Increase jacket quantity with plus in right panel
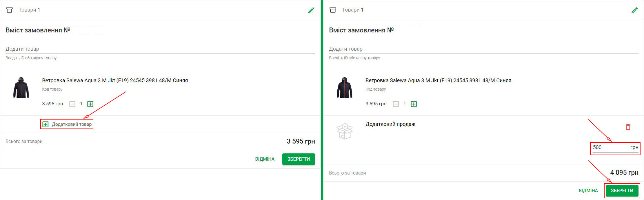The image size is (644, 200). [x=414, y=104]
